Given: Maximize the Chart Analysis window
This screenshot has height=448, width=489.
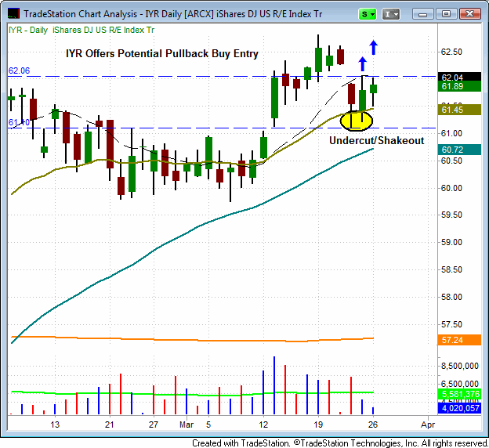Looking at the screenshot, I should pyautogui.click(x=447, y=13).
